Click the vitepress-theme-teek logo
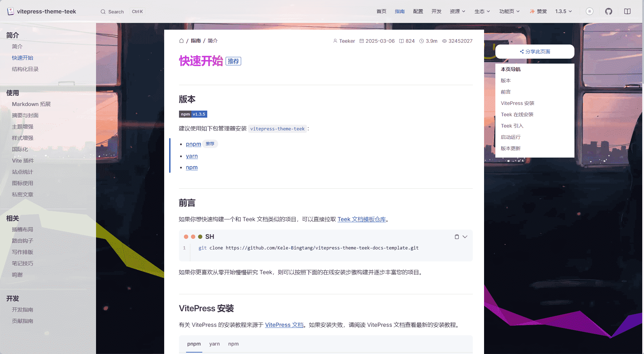Image resolution: width=644 pixels, height=354 pixels. click(x=42, y=11)
